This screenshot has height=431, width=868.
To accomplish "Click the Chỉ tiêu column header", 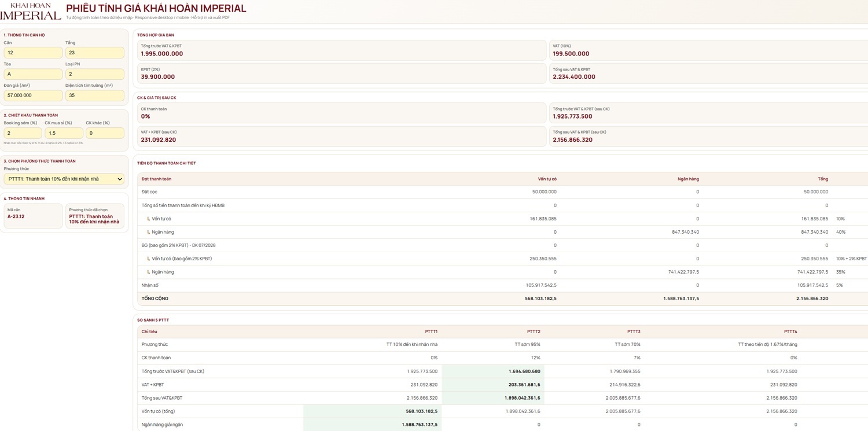I will [149, 331].
